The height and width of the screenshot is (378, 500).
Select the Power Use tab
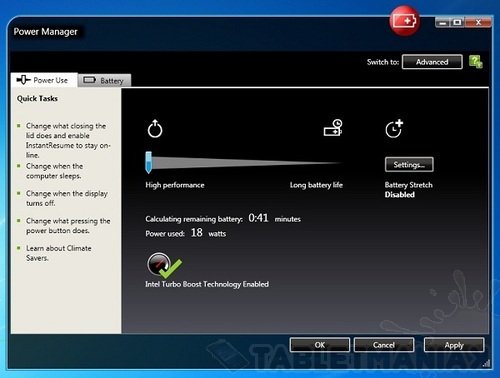coord(44,80)
